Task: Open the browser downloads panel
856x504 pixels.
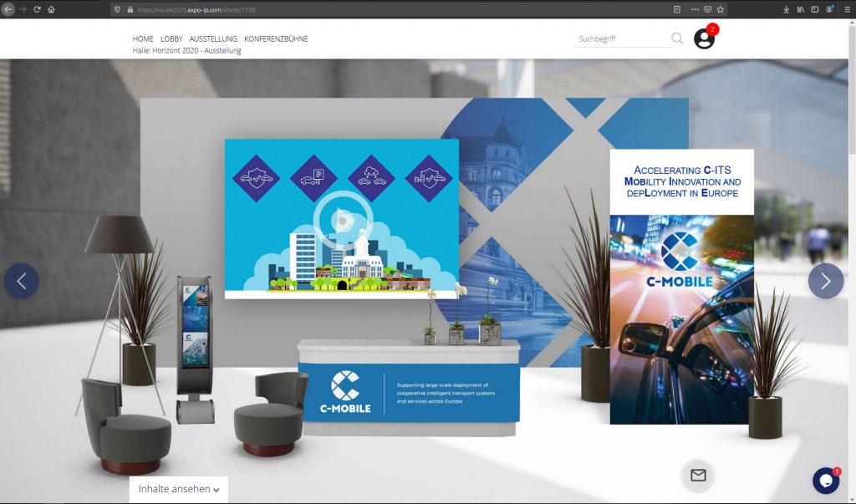Action: coord(786,9)
